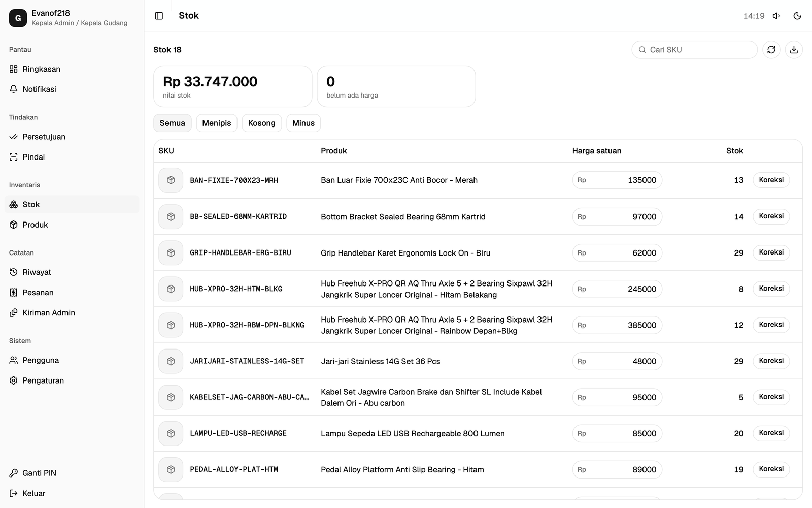The image size is (812, 508).
Task: Edit price field showing 97000
Action: 617,217
